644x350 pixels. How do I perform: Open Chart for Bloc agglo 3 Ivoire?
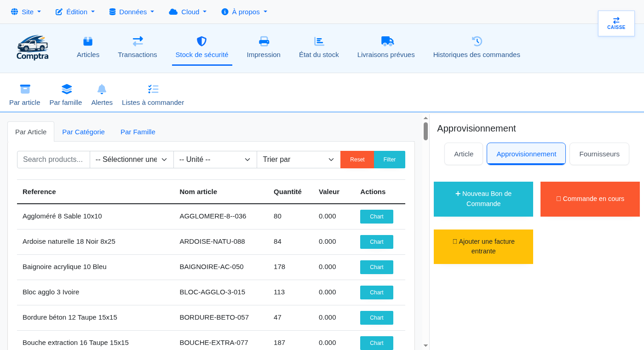coord(377,293)
